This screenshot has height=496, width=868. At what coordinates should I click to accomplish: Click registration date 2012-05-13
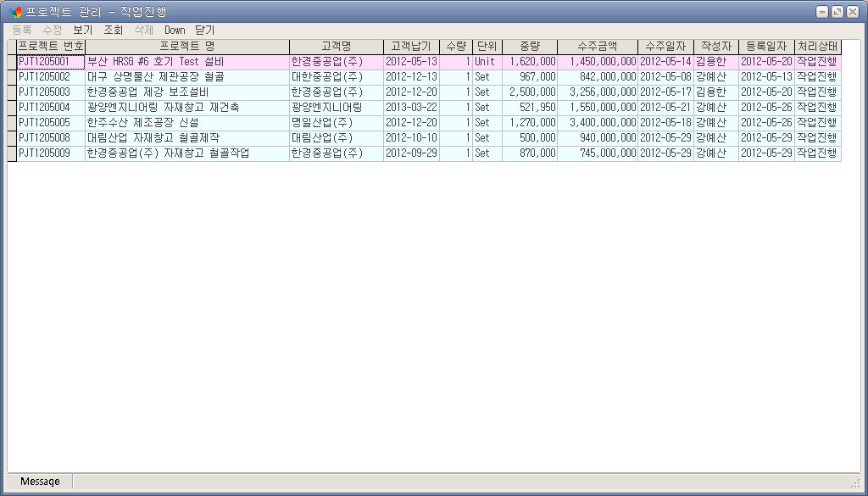click(x=766, y=77)
